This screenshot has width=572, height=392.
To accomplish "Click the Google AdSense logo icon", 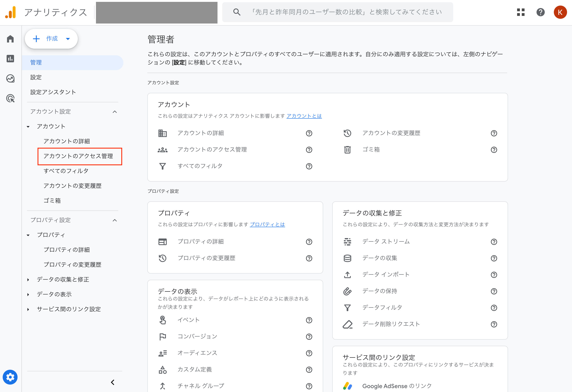I will [x=347, y=386].
